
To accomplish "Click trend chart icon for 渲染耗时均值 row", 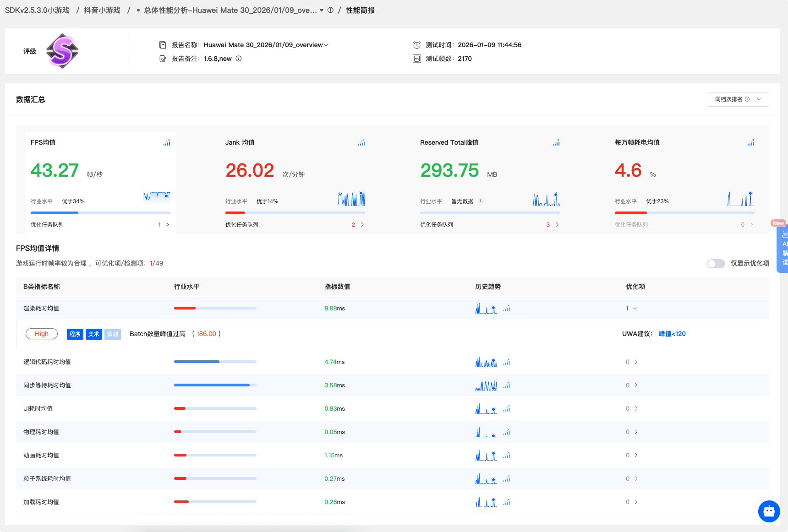I will tap(506, 309).
